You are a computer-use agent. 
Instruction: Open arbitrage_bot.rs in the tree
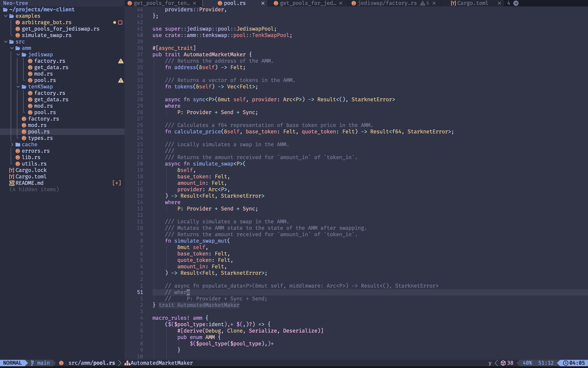tap(46, 22)
